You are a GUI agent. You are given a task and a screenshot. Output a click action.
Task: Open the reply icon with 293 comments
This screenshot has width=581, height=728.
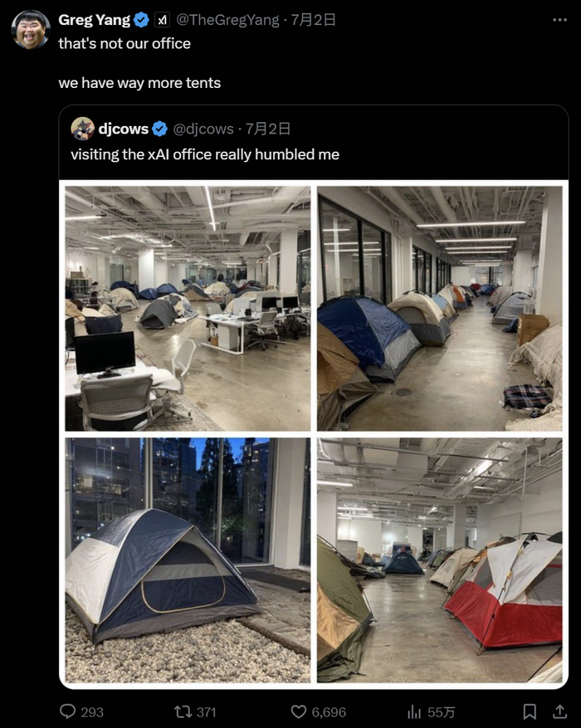(68, 711)
